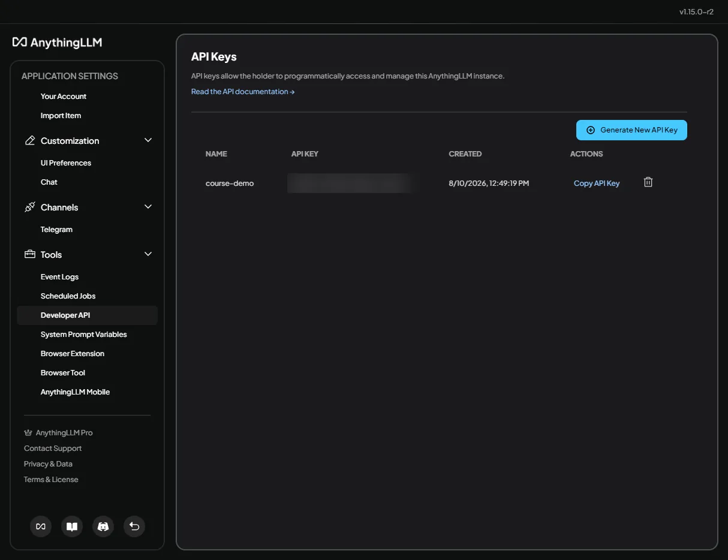Viewport: 728px width, 560px height.
Task: Click the API KEY column header
Action: click(305, 153)
